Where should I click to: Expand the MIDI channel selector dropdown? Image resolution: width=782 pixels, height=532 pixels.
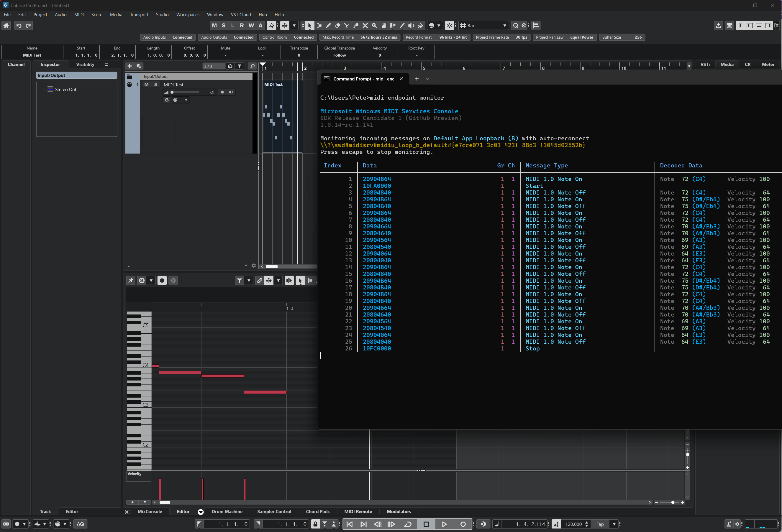click(186, 100)
